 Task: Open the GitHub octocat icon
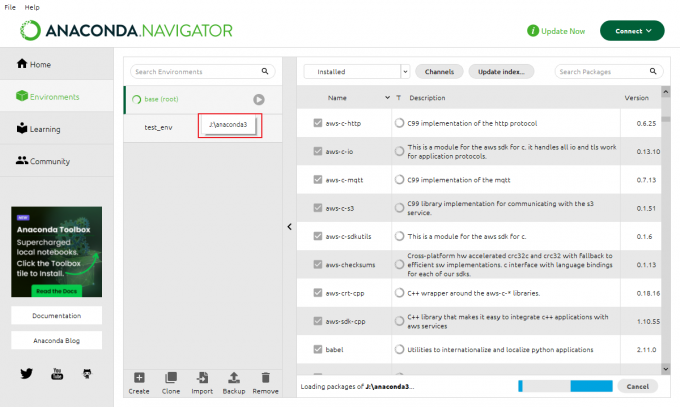87,373
